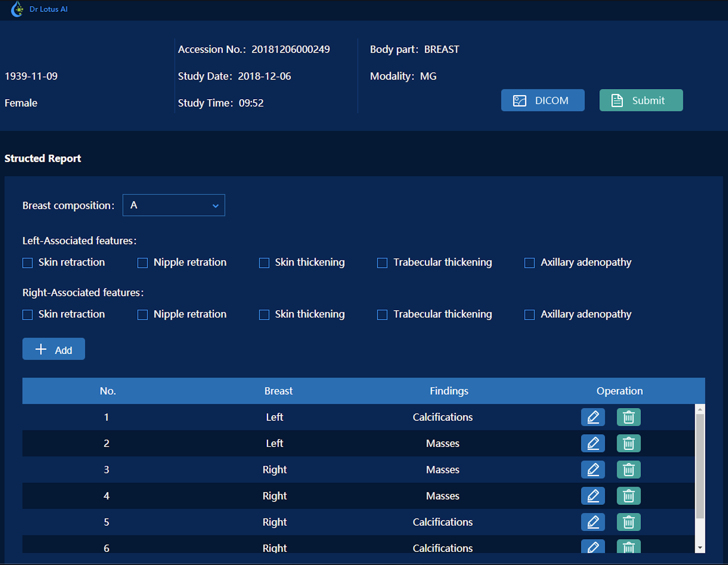The height and width of the screenshot is (565, 728).
Task: Open the Breast composition dropdown
Action: pyautogui.click(x=174, y=205)
